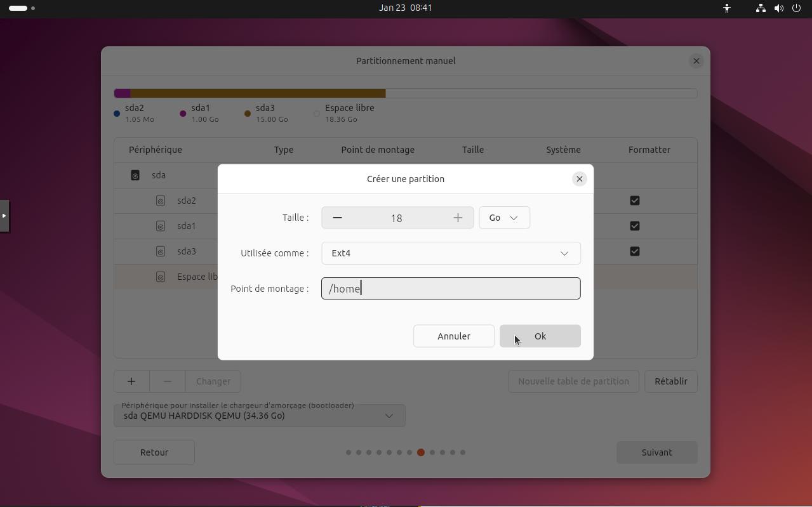The width and height of the screenshot is (812, 507).
Task: Toggle the sda3 Formatter checkbox
Action: click(634, 251)
